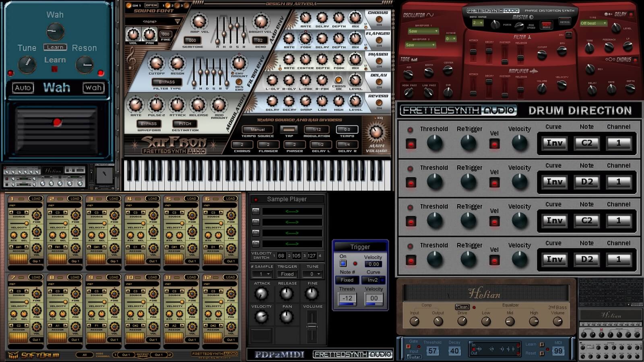Open first Sample Player slot folder icon
The image size is (644, 362).
pos(256,211)
